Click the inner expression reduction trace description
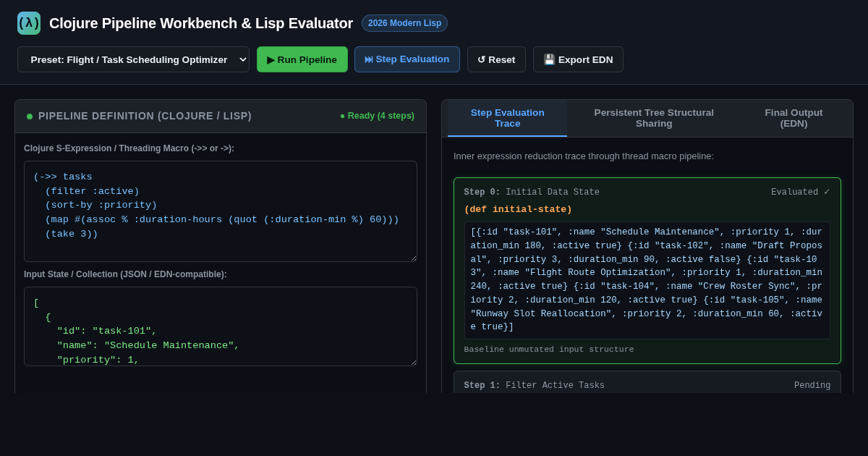 tap(584, 156)
